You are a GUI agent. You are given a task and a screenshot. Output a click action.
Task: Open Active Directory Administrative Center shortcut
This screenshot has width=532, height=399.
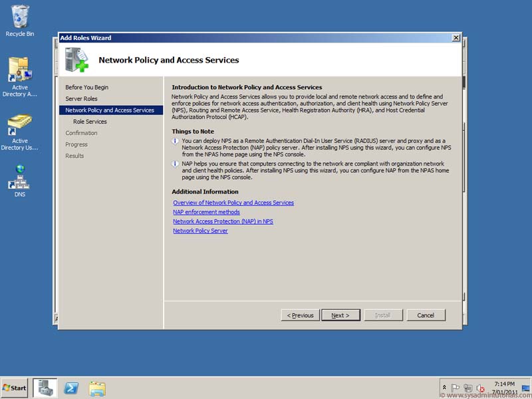20,76
